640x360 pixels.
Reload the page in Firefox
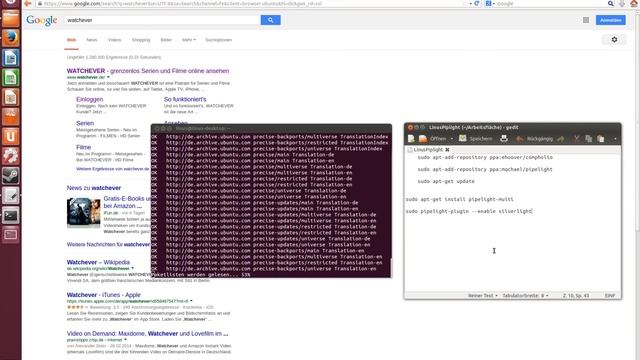pos(476,4)
